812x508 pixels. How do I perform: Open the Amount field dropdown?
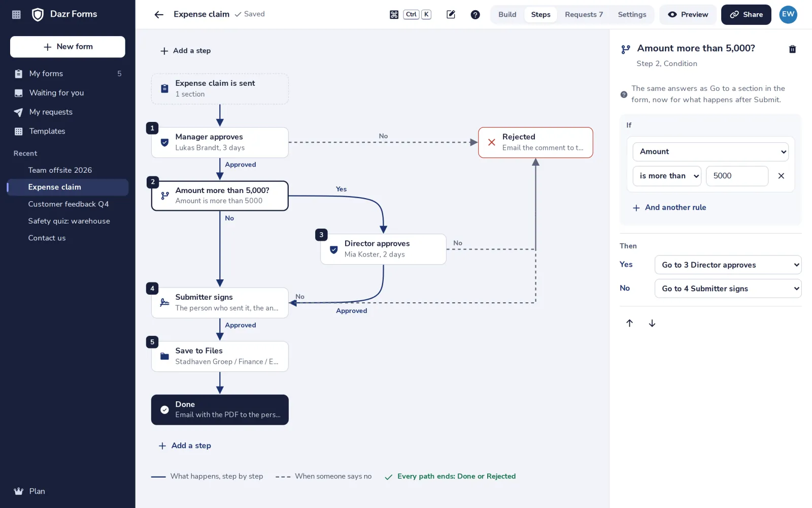click(710, 151)
